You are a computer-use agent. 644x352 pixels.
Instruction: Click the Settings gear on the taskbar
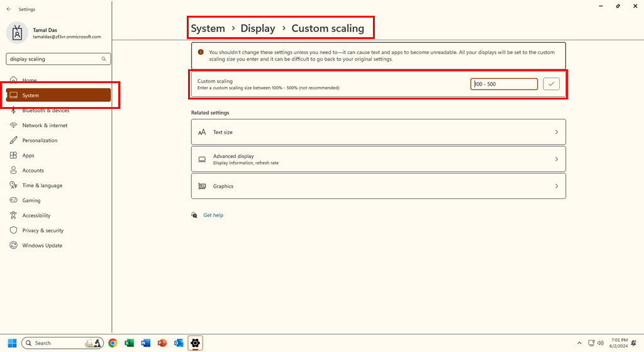point(195,343)
